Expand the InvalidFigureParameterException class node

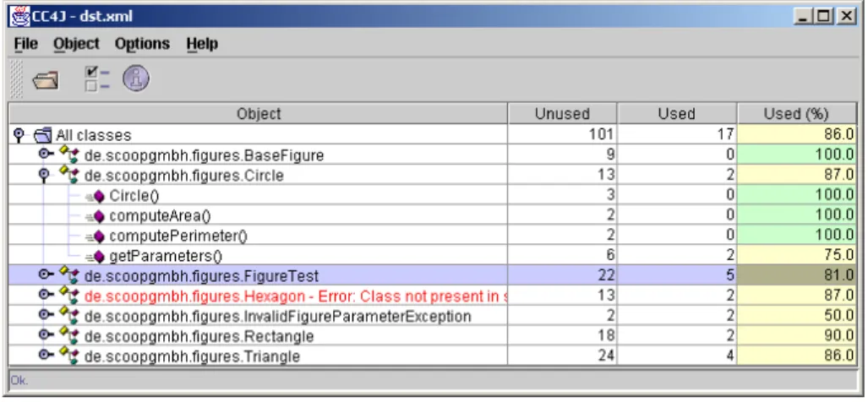[46, 315]
